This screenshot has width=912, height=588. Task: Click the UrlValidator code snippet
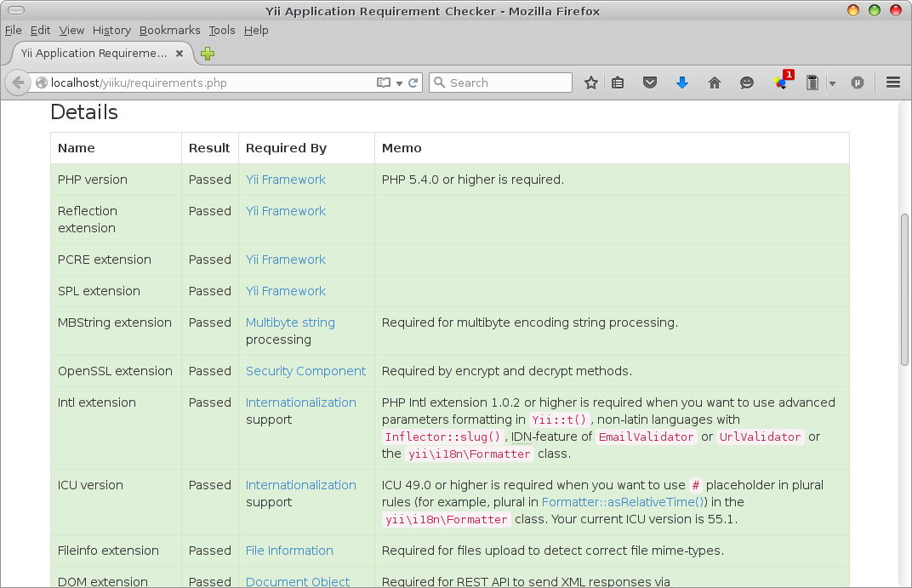[761, 437]
